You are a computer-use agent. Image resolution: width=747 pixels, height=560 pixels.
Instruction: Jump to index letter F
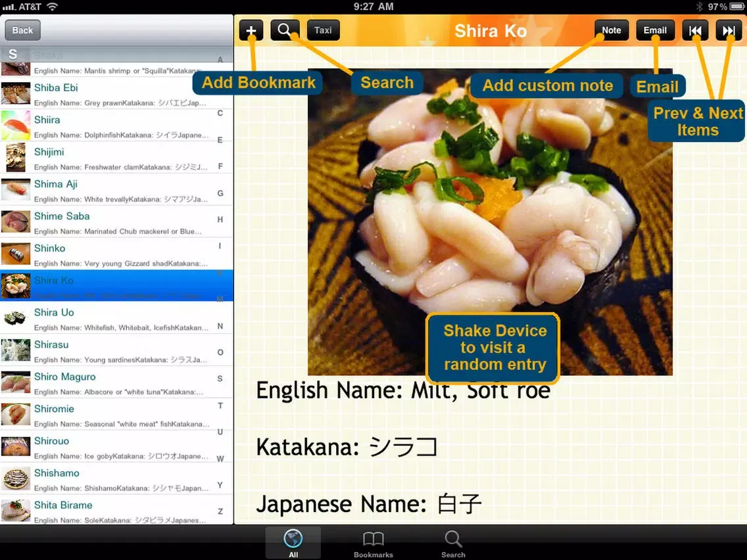point(220,166)
